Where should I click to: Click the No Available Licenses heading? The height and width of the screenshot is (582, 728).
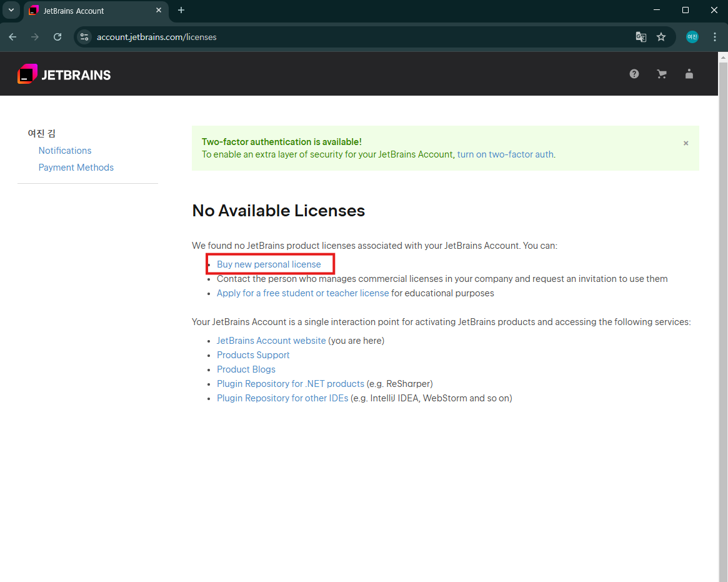[x=279, y=211]
